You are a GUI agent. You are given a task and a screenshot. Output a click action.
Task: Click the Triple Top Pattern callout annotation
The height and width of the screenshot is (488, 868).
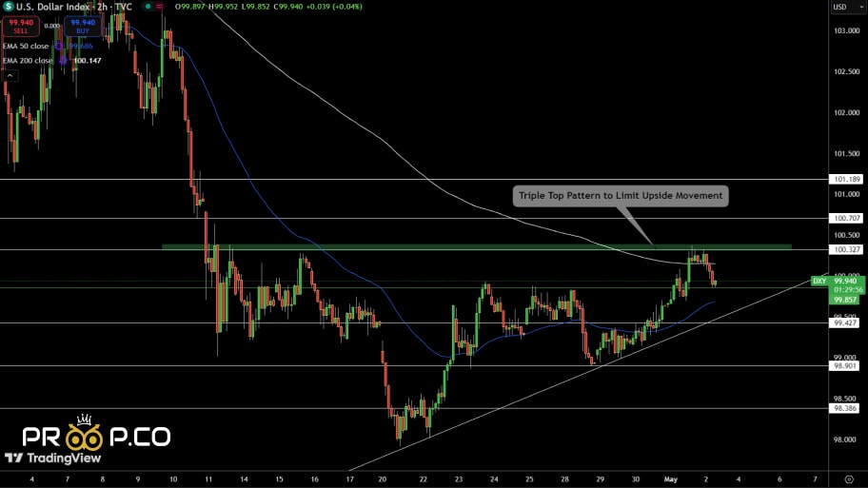pos(621,196)
